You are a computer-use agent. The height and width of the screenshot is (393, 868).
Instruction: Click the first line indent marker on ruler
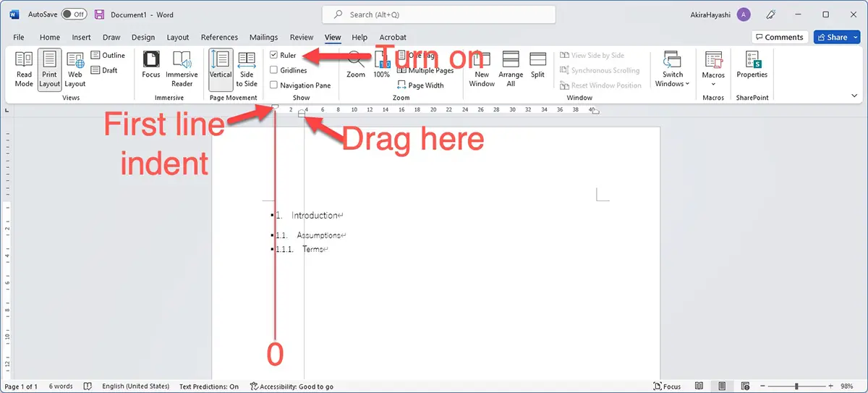coord(275,106)
